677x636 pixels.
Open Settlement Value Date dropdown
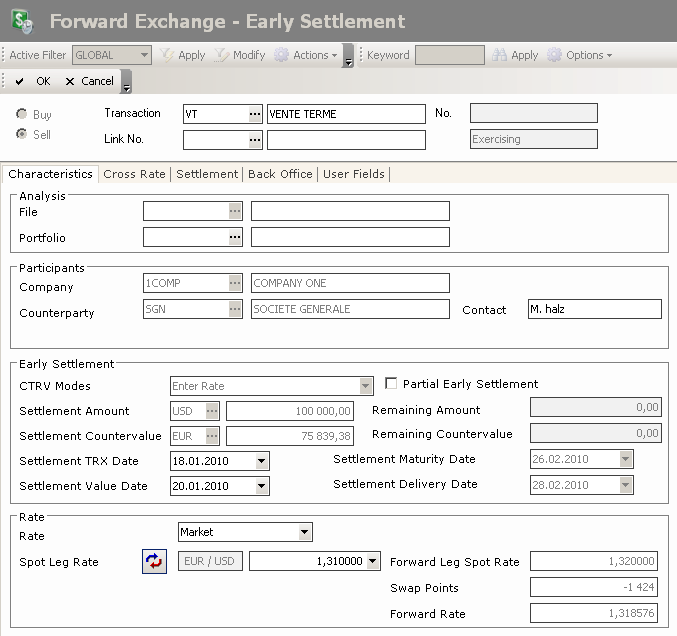(262, 487)
